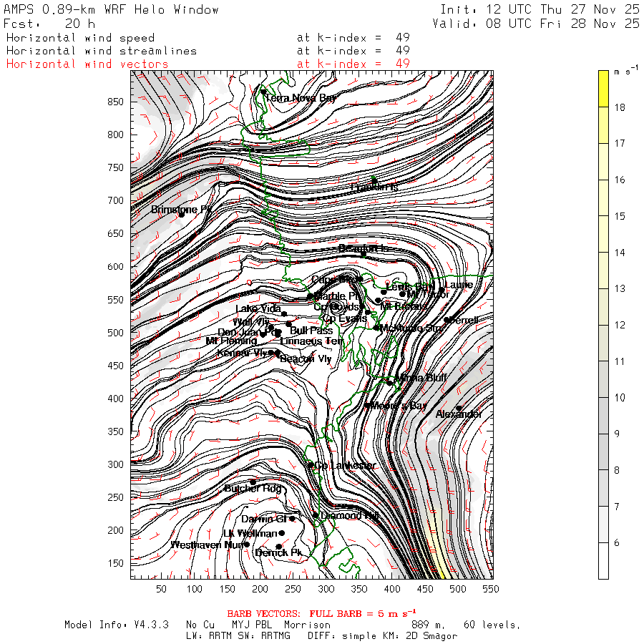Click the station dot beside Lk Wellman

pos(282,533)
